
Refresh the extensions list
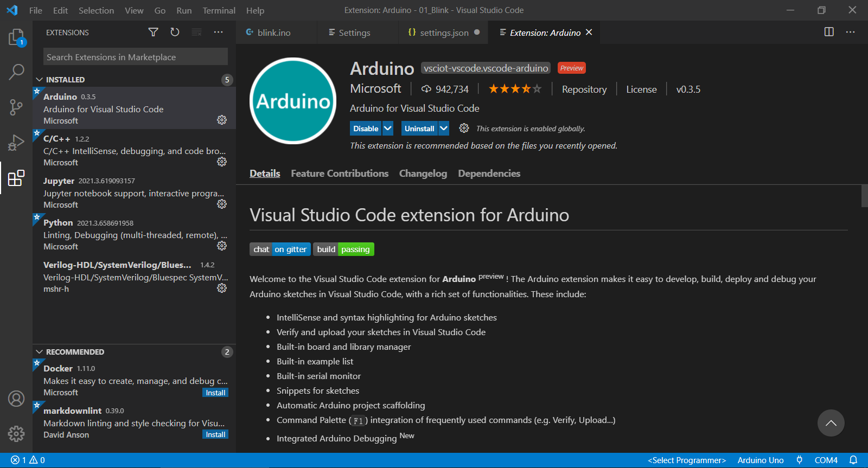(175, 33)
